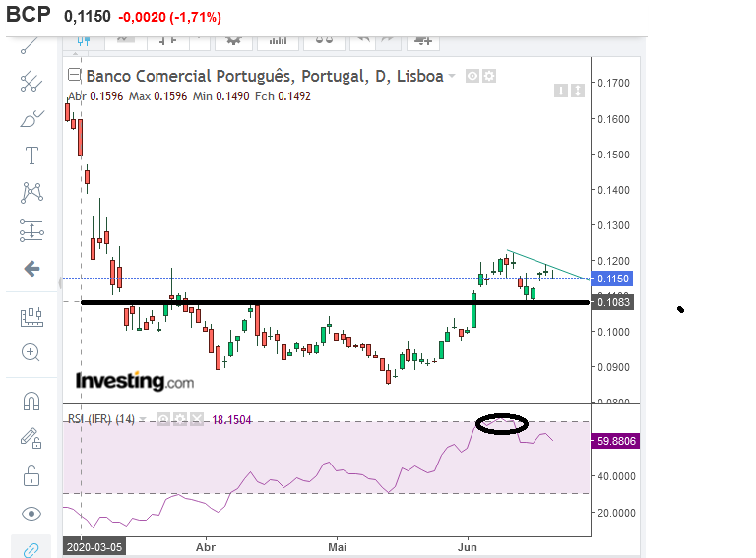Click the RSI (IFR) (14) label
The image size is (756, 558).
(101, 419)
